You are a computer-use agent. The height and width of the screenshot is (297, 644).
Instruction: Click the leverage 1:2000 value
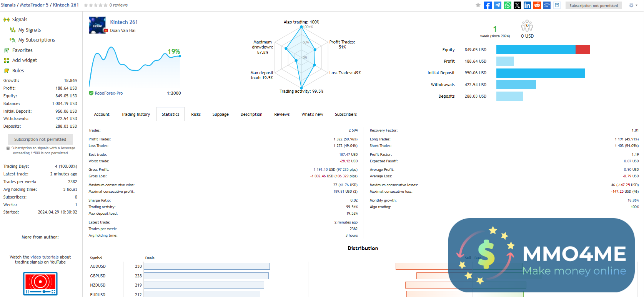[174, 93]
